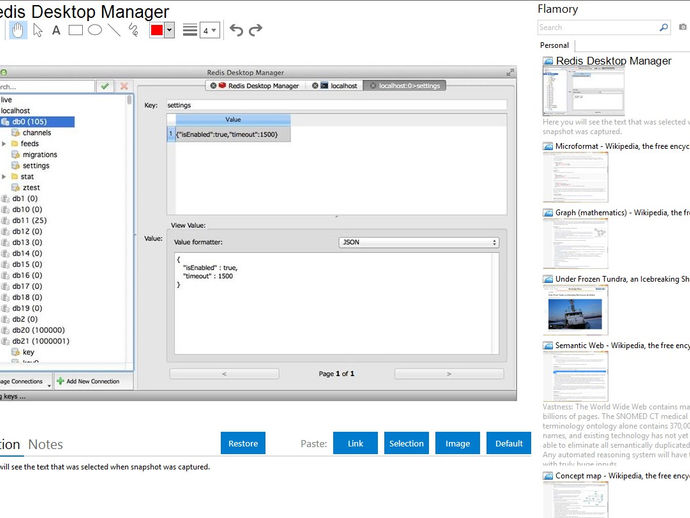Viewport: 690px width, 518px height.
Task: Open the line width 4 dropdown
Action: (x=209, y=30)
